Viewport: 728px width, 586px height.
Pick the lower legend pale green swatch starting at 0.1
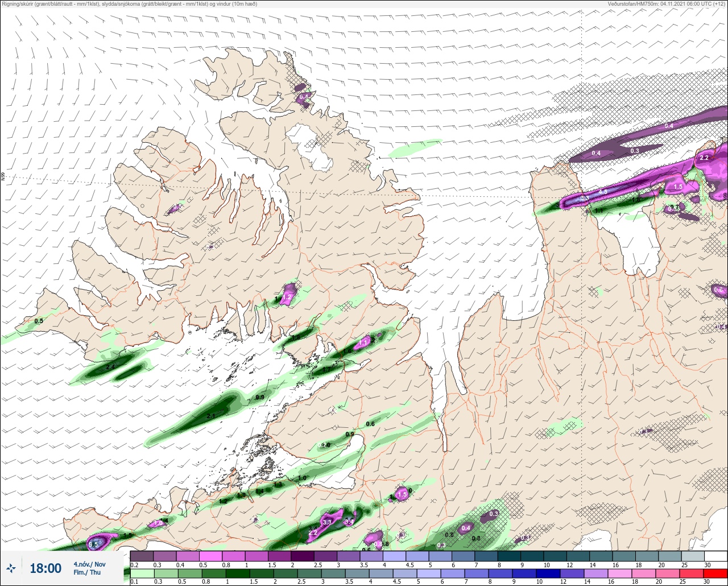(x=142, y=573)
